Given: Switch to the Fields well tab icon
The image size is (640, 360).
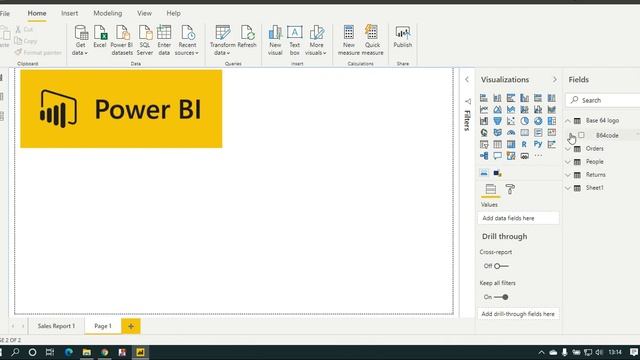Looking at the screenshot, I should pos(491,189).
